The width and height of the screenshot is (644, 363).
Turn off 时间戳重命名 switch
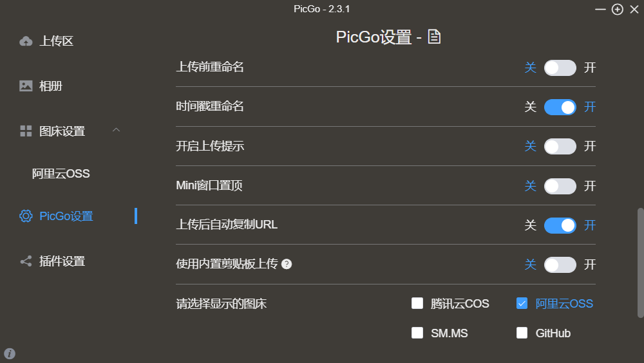pyautogui.click(x=560, y=107)
